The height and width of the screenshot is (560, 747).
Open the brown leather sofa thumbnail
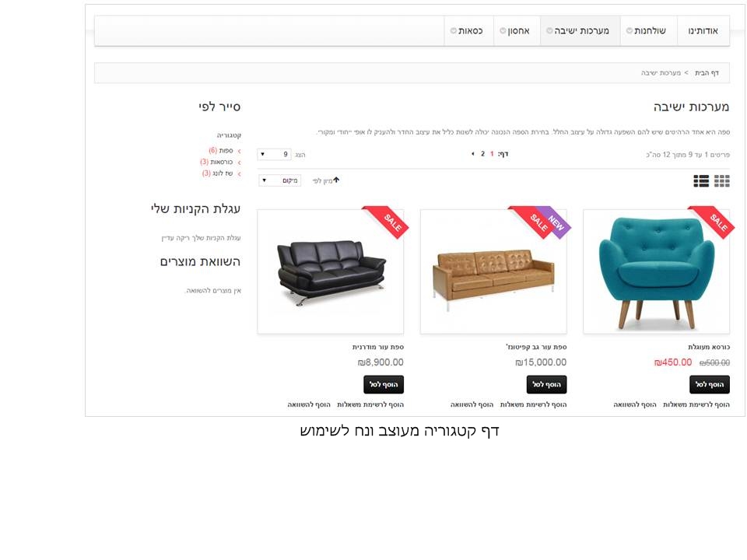[493, 272]
